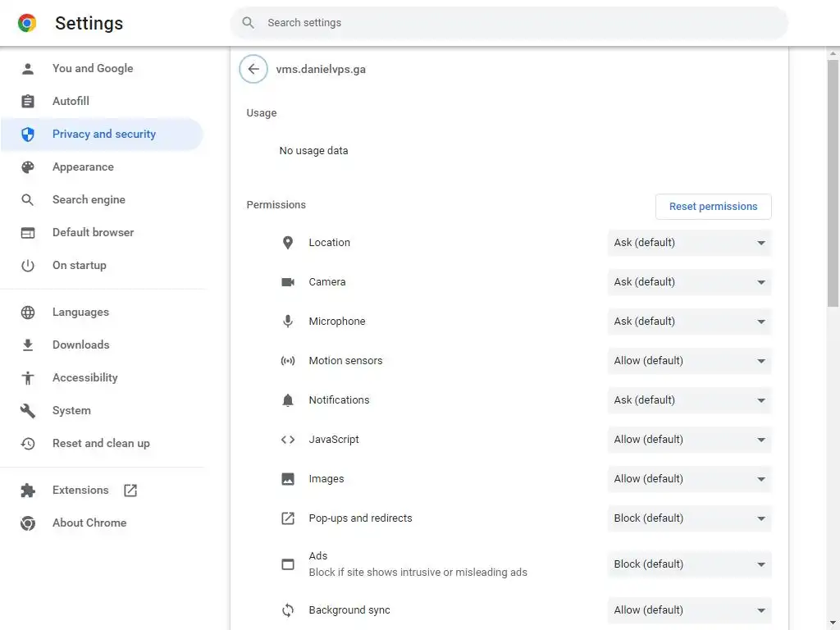Go to Search engine settings

89,200
